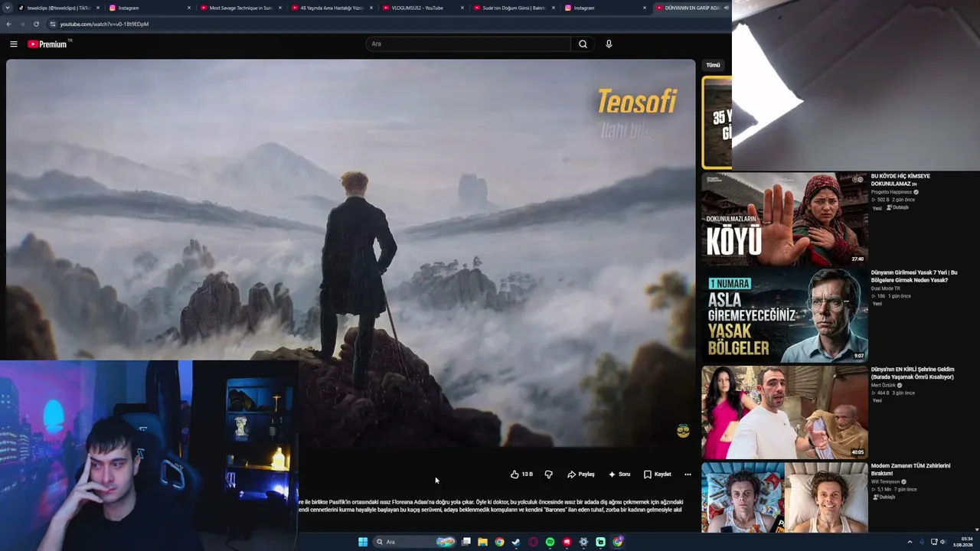This screenshot has height=551, width=980.
Task: Open volume control in system tray
Action: 942,542
